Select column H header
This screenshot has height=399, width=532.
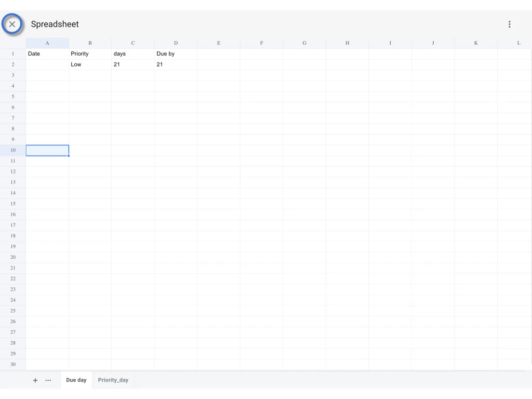tap(348, 43)
